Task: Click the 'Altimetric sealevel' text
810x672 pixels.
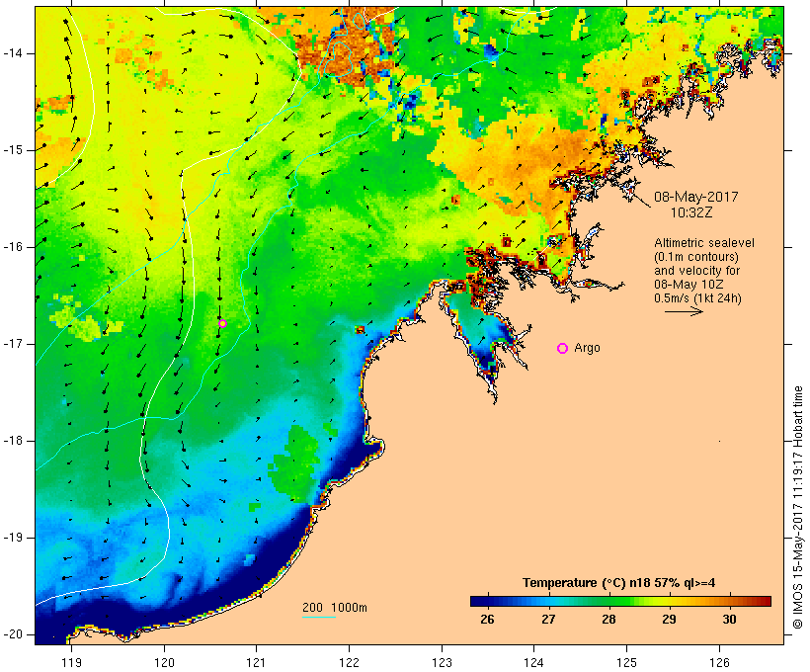Action: pos(704,243)
